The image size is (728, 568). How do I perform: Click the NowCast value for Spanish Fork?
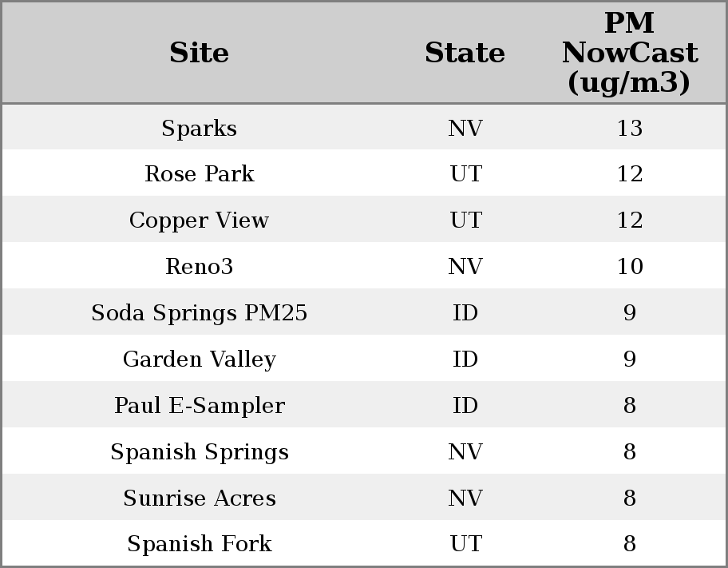tap(629, 544)
